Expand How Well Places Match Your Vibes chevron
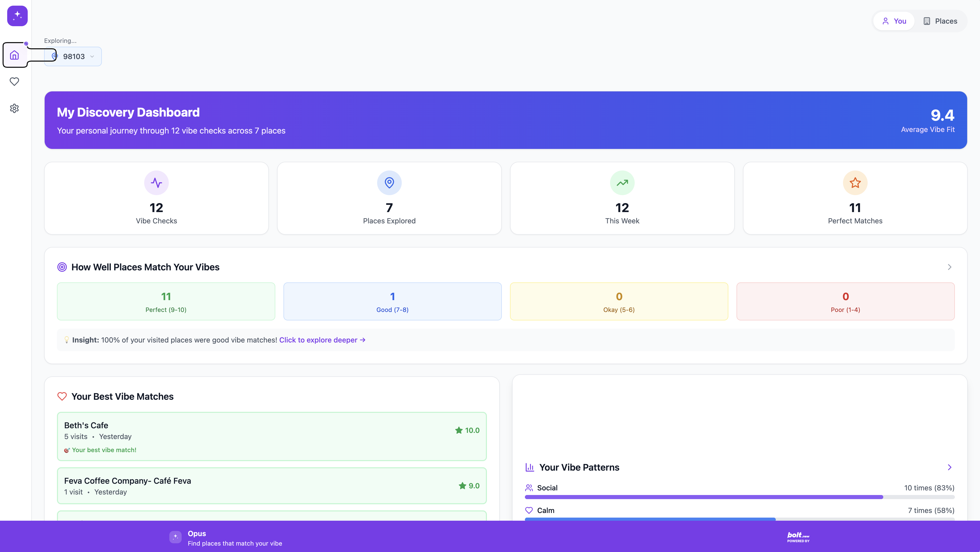The width and height of the screenshot is (980, 552). pos(949,267)
